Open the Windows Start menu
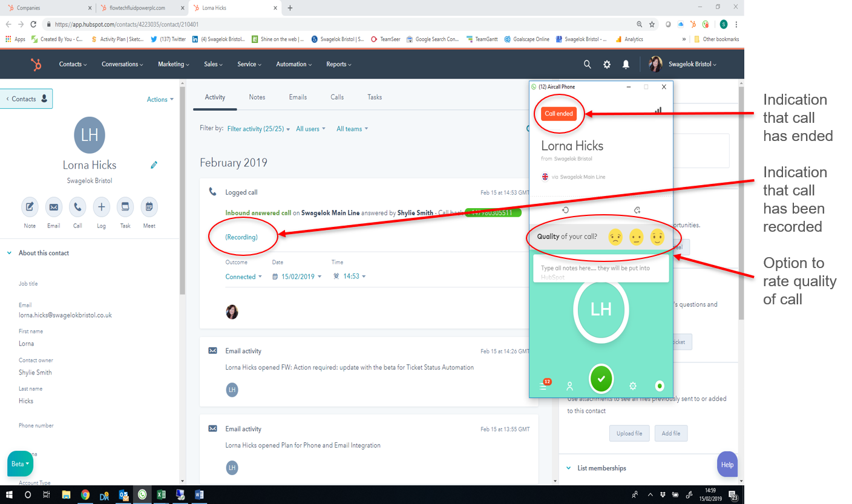This screenshot has width=852, height=504. coord(9,495)
